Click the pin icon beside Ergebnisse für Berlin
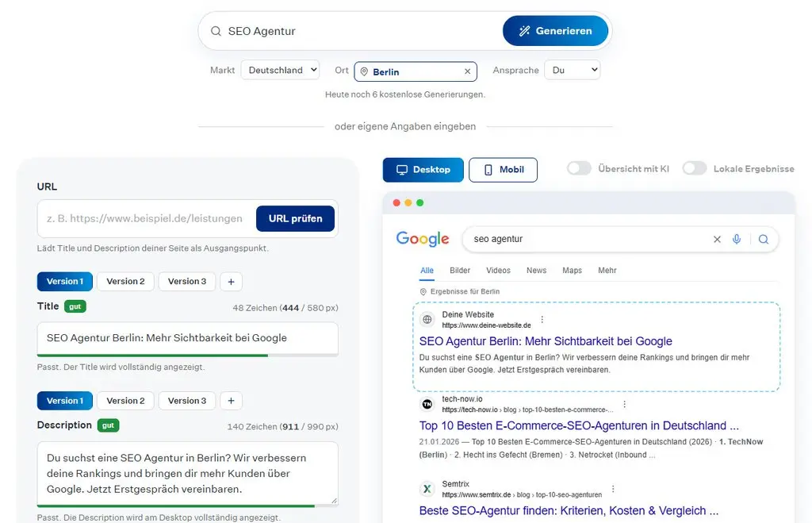This screenshot has width=812, height=523. point(423,292)
